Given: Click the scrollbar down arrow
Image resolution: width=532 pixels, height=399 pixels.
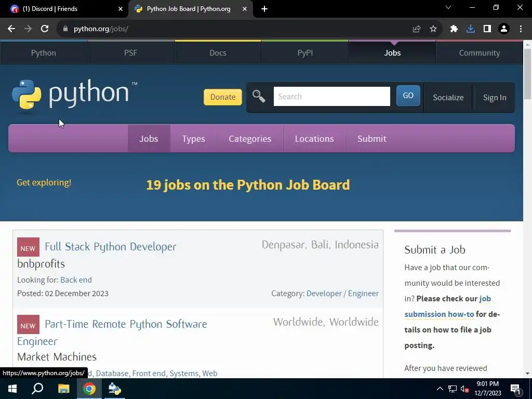Looking at the screenshot, I should click(527, 374).
